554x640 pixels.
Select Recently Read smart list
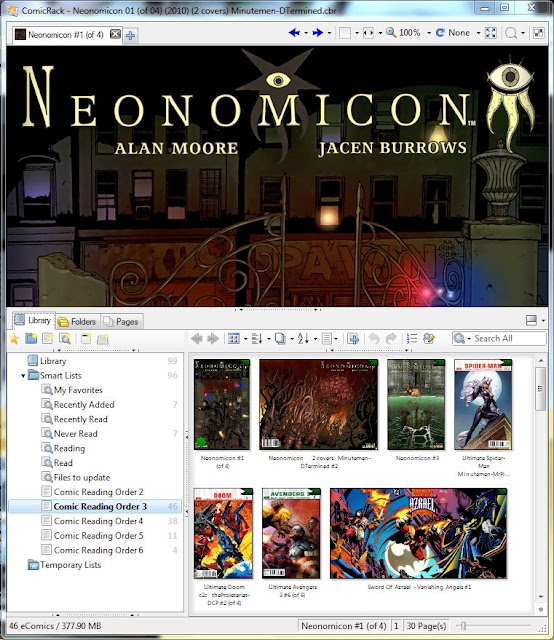pyautogui.click(x=80, y=419)
